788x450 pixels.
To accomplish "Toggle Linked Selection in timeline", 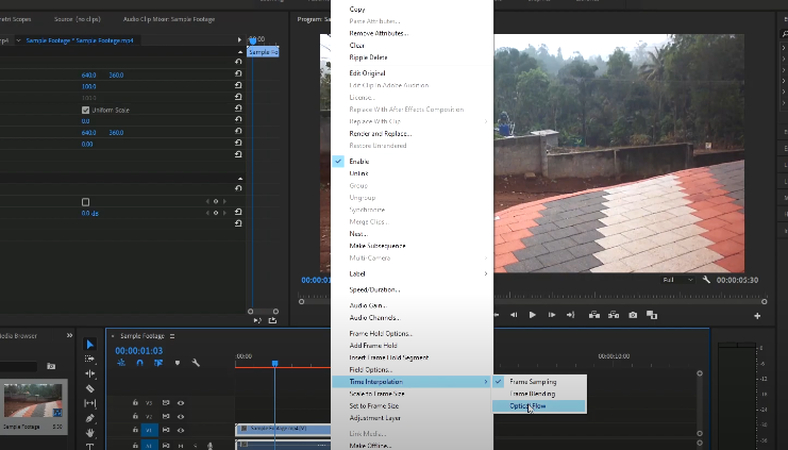I will [158, 363].
